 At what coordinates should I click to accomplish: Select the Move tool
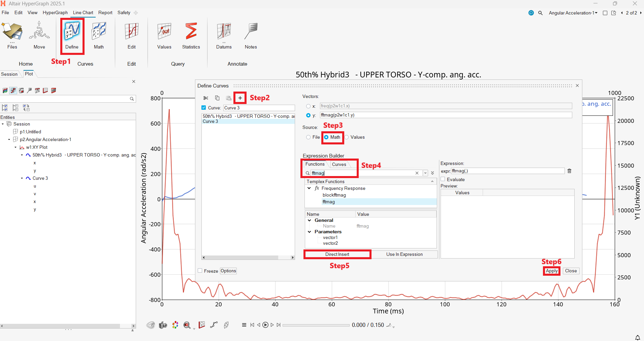(39, 35)
